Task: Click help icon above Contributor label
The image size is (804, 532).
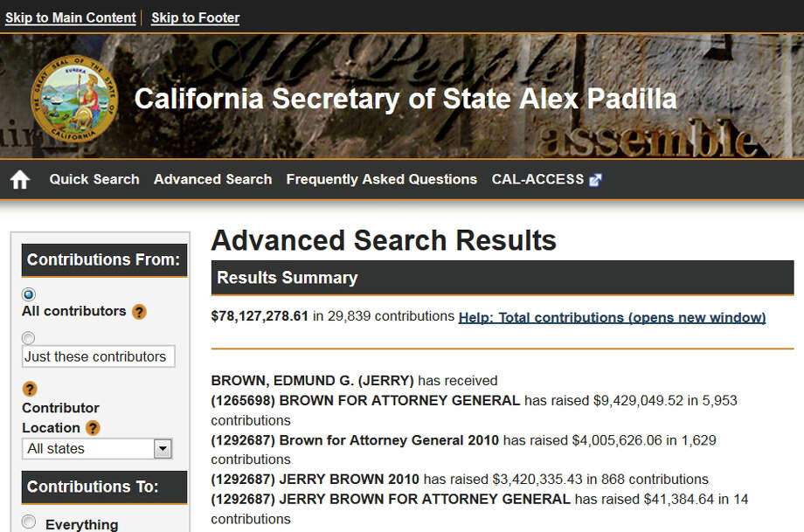Action: tap(30, 389)
